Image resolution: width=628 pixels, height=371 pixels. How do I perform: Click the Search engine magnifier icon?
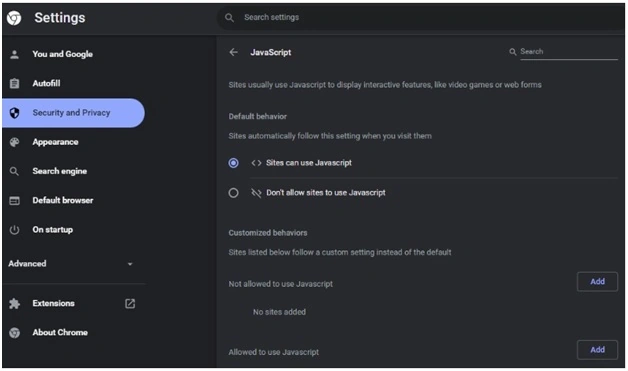[x=14, y=171]
